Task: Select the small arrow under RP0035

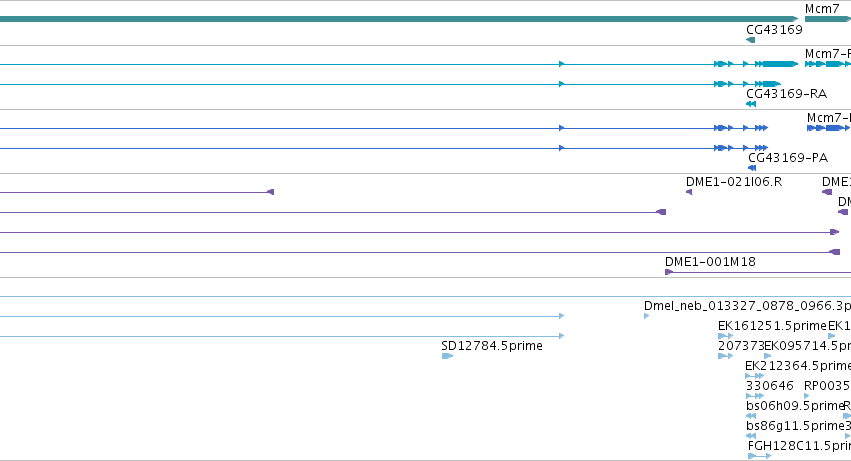Action: pyautogui.click(x=806, y=396)
